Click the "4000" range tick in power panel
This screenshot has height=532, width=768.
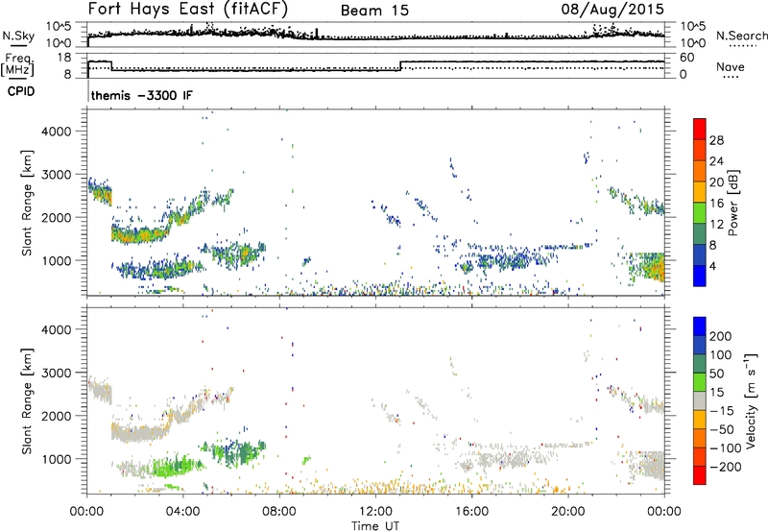(x=56, y=132)
